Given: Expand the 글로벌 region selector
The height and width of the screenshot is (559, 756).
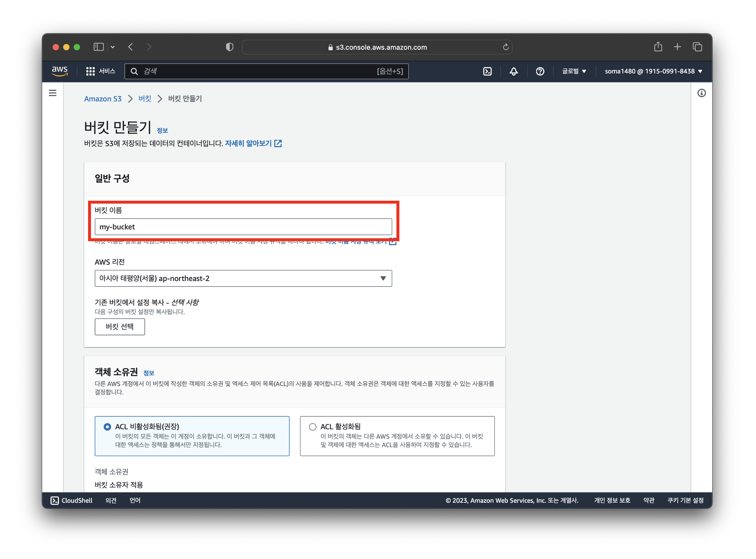Looking at the screenshot, I should [574, 71].
